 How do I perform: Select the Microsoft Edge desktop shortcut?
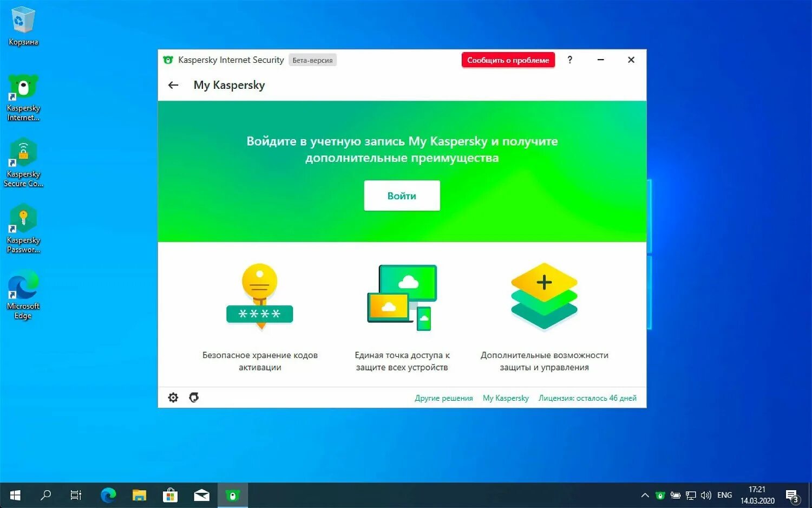coord(23,296)
